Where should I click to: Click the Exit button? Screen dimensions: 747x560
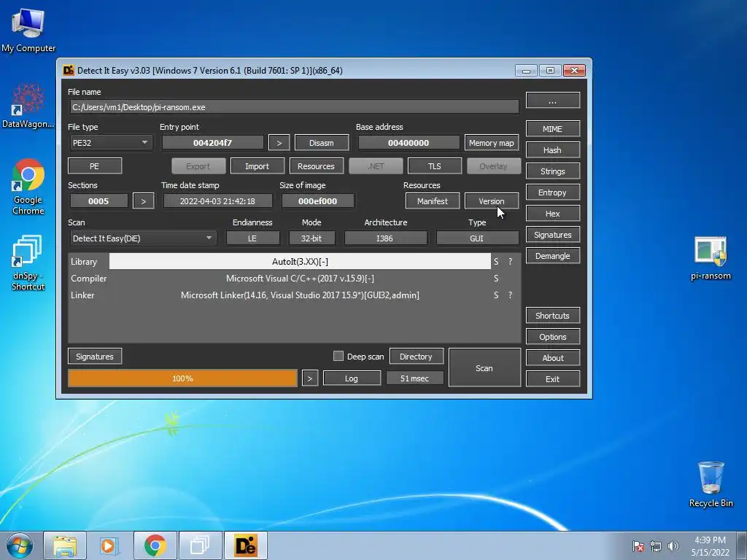(553, 379)
